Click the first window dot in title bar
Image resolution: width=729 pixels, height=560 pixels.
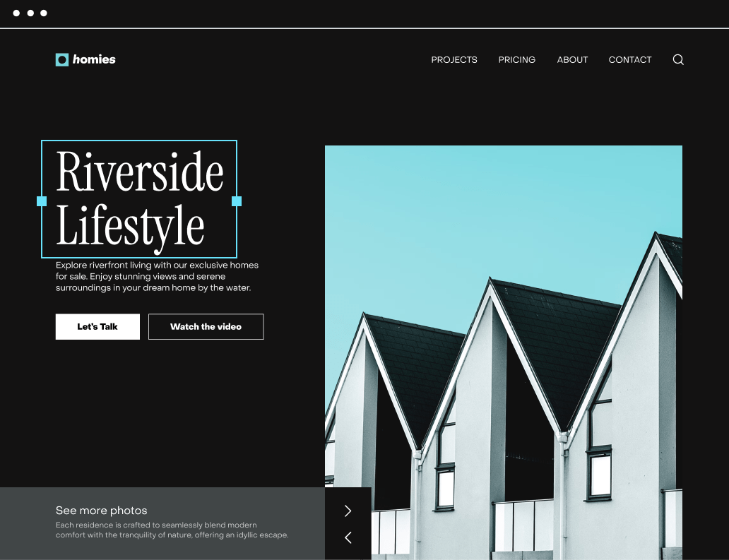pyautogui.click(x=16, y=13)
